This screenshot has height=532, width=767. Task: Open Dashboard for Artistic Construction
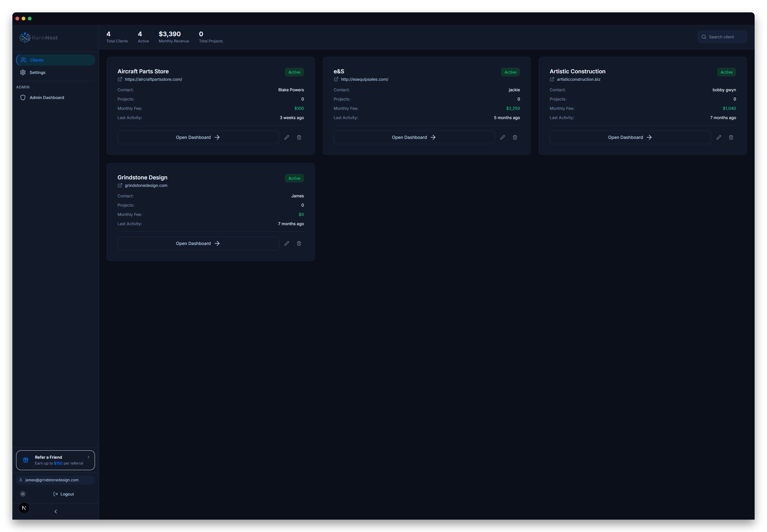coord(629,137)
